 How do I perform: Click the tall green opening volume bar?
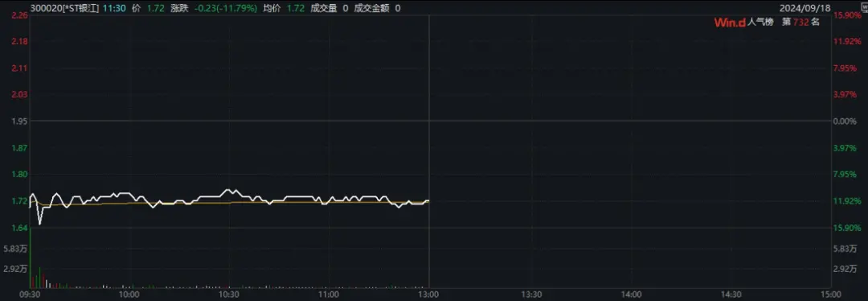(30, 258)
